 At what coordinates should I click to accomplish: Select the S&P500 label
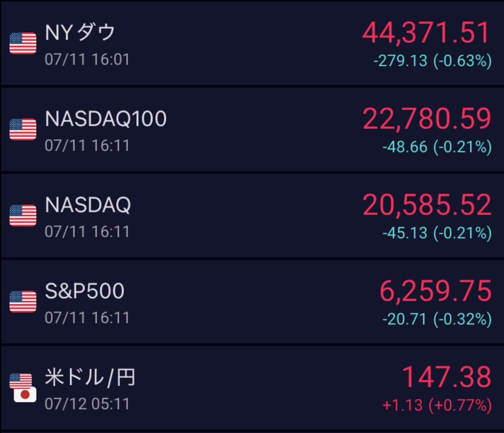[x=84, y=291]
